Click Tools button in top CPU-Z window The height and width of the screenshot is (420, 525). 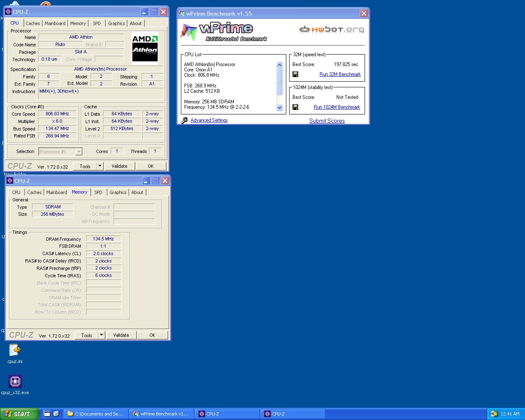tap(85, 166)
